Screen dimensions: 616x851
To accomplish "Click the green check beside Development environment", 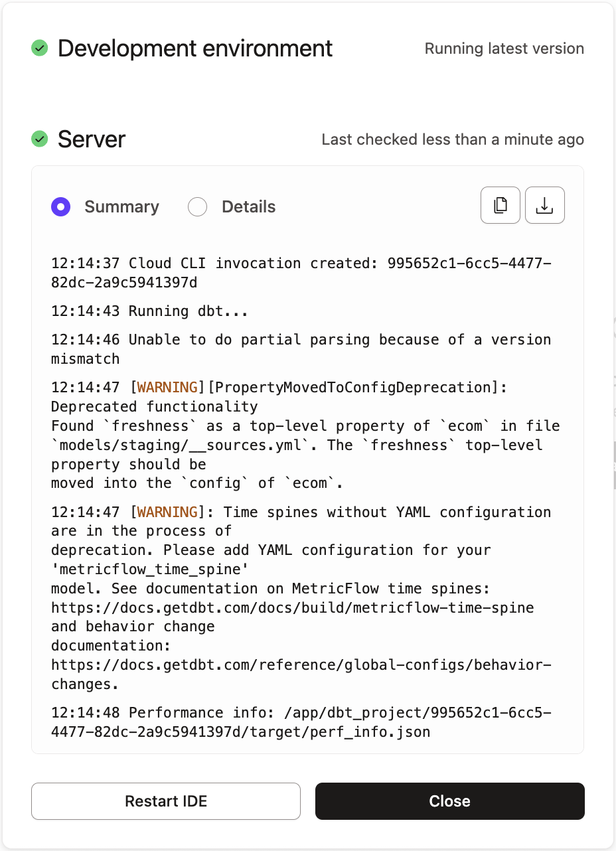I will tap(40, 48).
